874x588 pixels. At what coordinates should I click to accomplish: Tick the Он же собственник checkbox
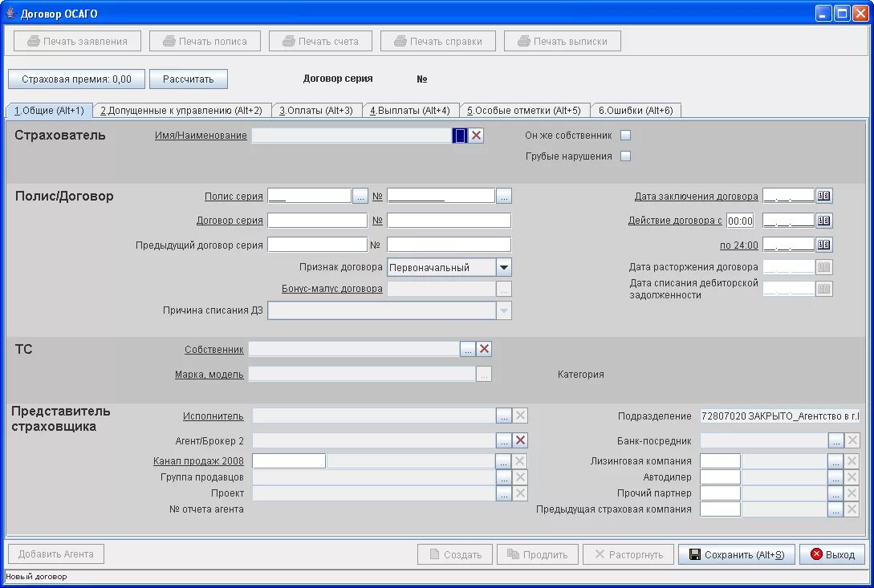click(626, 136)
